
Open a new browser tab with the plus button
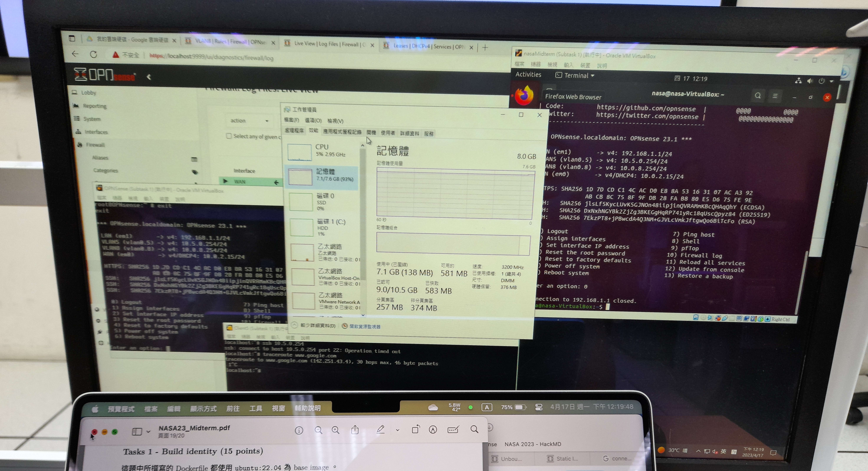(x=485, y=48)
